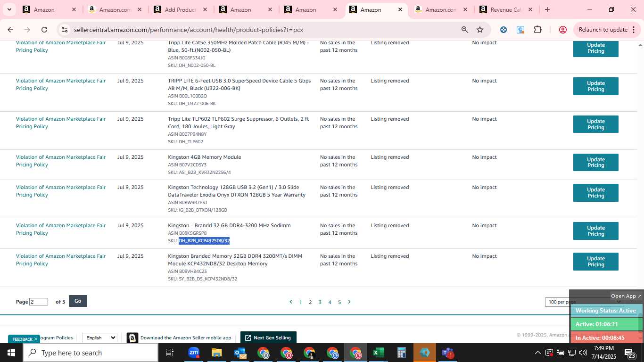View site information icon beside the URL

pos(65,30)
